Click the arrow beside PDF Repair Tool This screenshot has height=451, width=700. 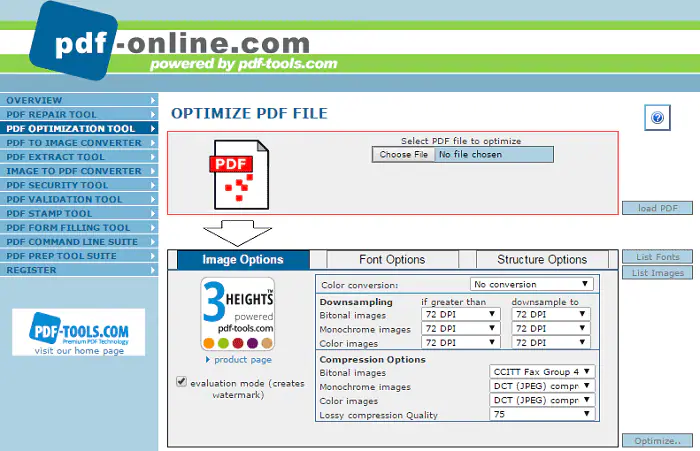click(x=153, y=114)
